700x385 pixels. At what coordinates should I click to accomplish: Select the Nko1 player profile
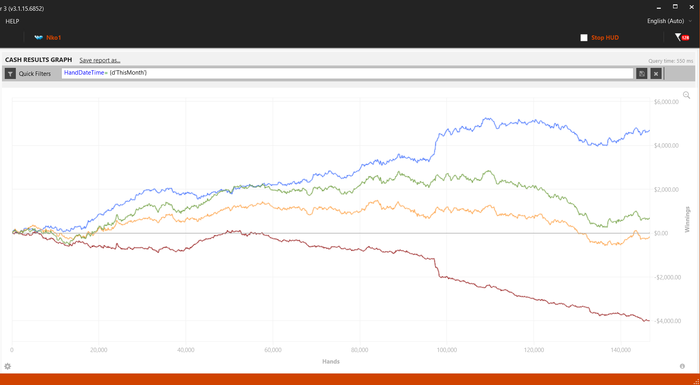pyautogui.click(x=54, y=38)
